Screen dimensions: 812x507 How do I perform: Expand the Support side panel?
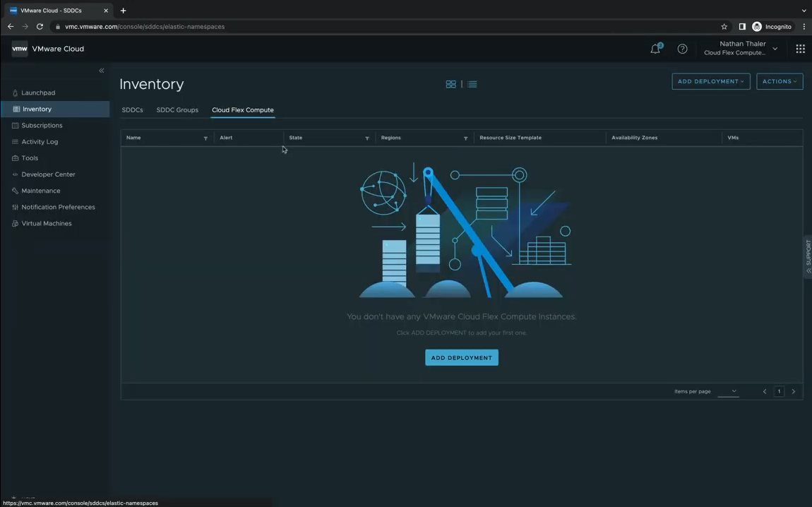(x=808, y=258)
